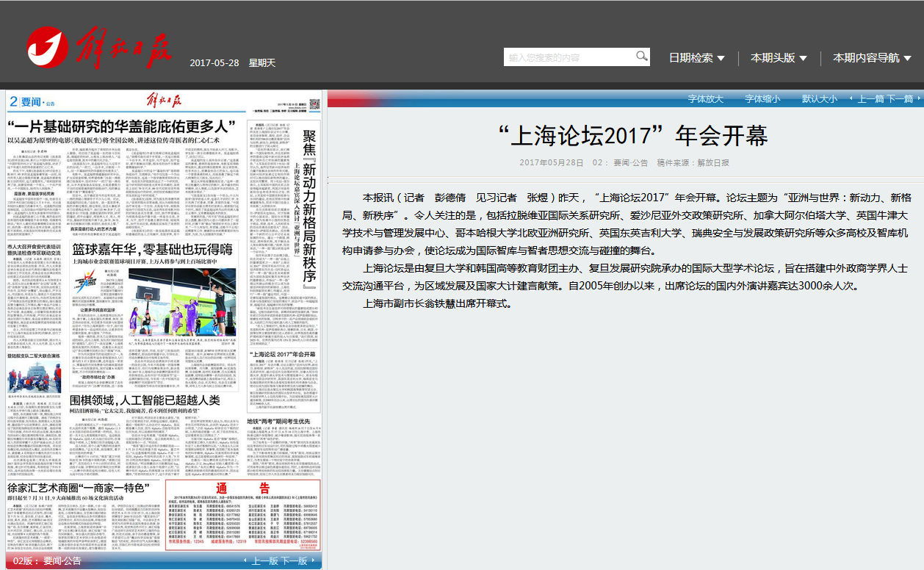Click the header date 2017-05-28 星期天

click(x=232, y=62)
